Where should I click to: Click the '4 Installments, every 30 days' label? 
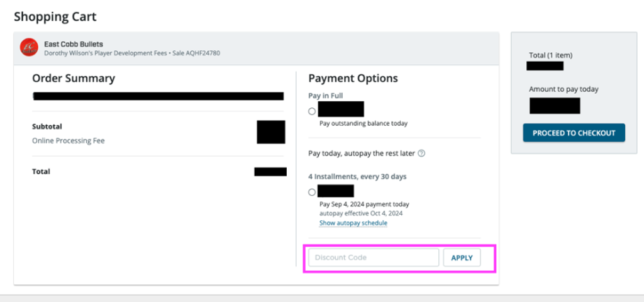click(x=357, y=177)
